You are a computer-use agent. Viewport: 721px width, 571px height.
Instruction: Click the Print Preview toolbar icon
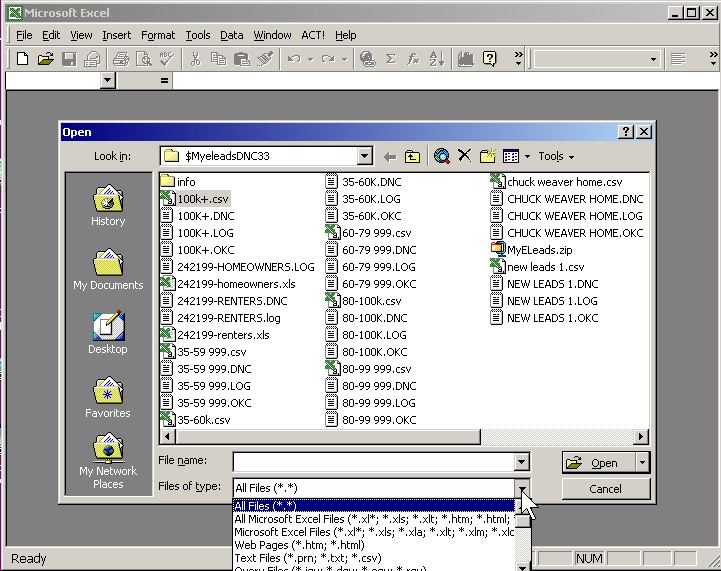[x=144, y=59]
